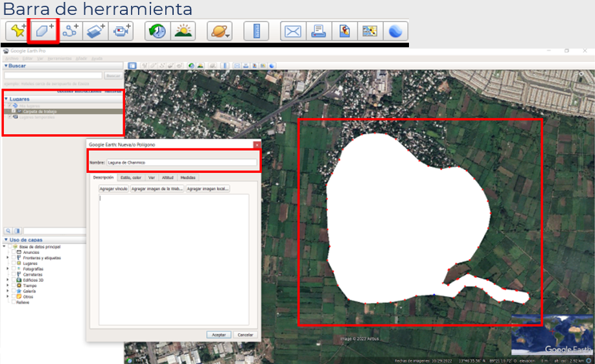Screen dimensions: 595x364
Task: Open the planet switcher dropdown
Action: [x=219, y=31]
